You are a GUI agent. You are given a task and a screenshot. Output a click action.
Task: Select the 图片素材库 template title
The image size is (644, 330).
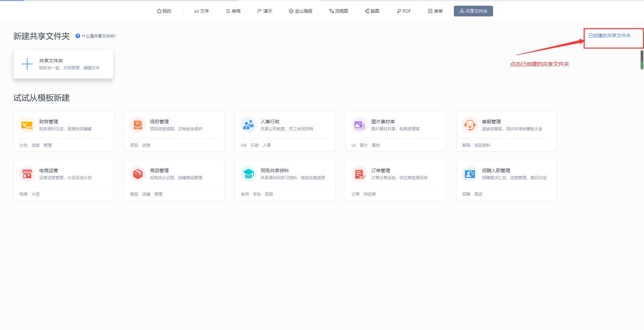pos(383,122)
